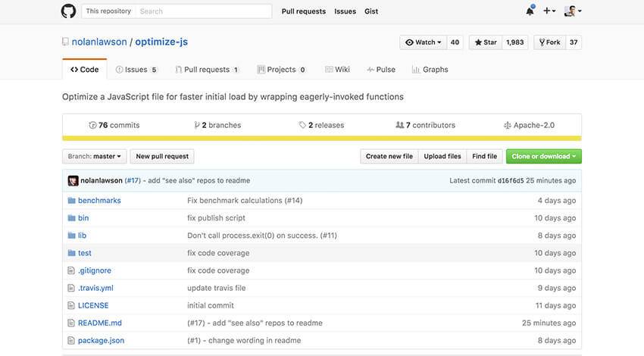The height and width of the screenshot is (356, 644).
Task: View the 2 releases
Action: tap(321, 125)
